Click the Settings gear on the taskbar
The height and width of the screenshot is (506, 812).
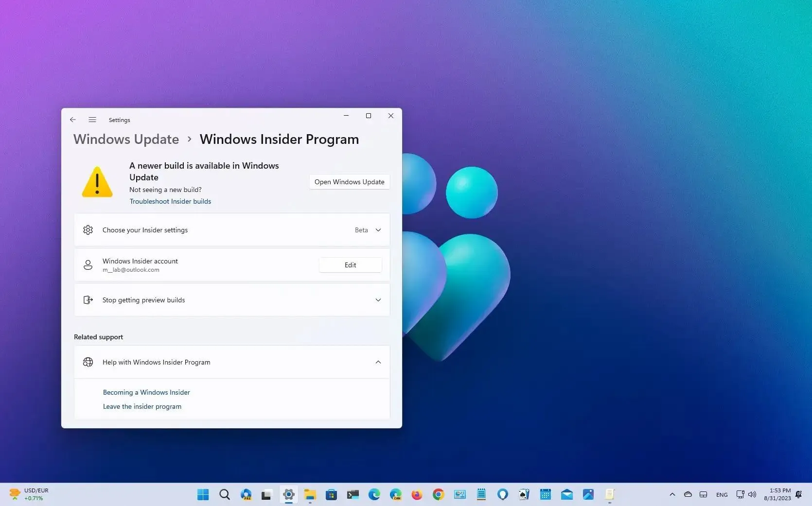tap(289, 495)
